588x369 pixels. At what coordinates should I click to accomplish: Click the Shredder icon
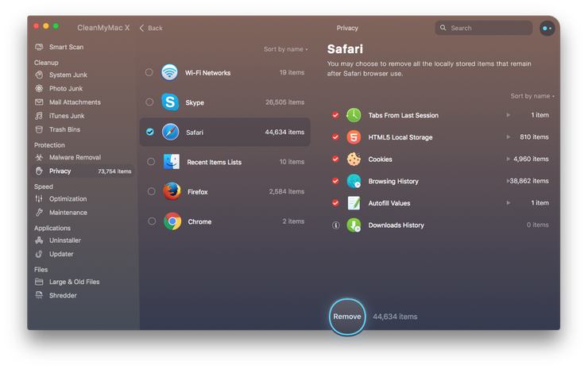point(39,295)
